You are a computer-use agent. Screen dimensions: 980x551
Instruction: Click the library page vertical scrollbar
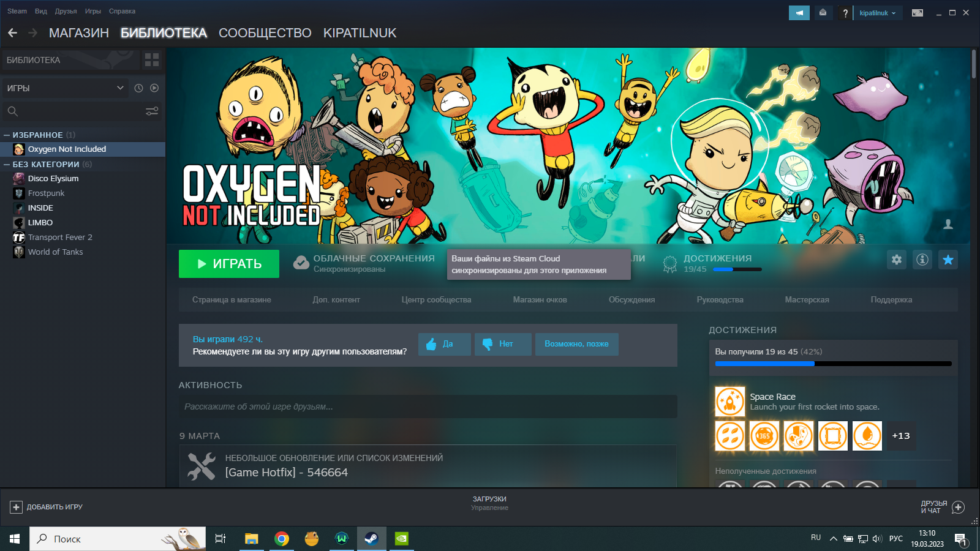coord(974,64)
